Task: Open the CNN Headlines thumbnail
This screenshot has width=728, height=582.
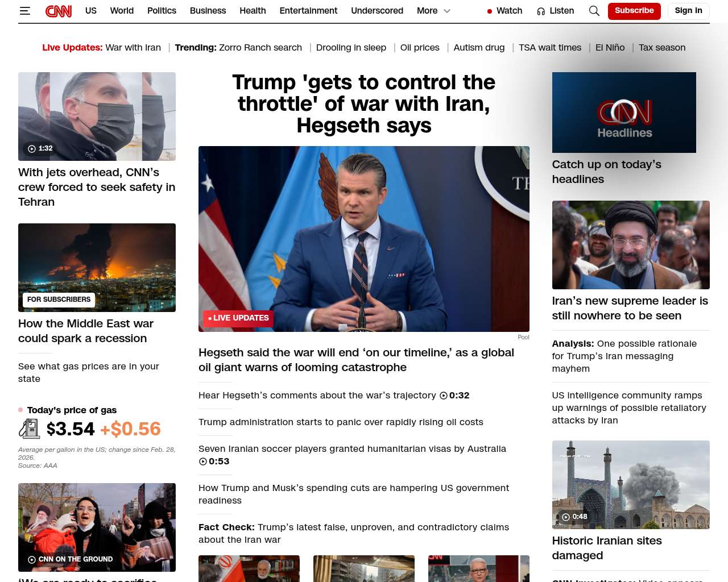Action: click(x=623, y=113)
